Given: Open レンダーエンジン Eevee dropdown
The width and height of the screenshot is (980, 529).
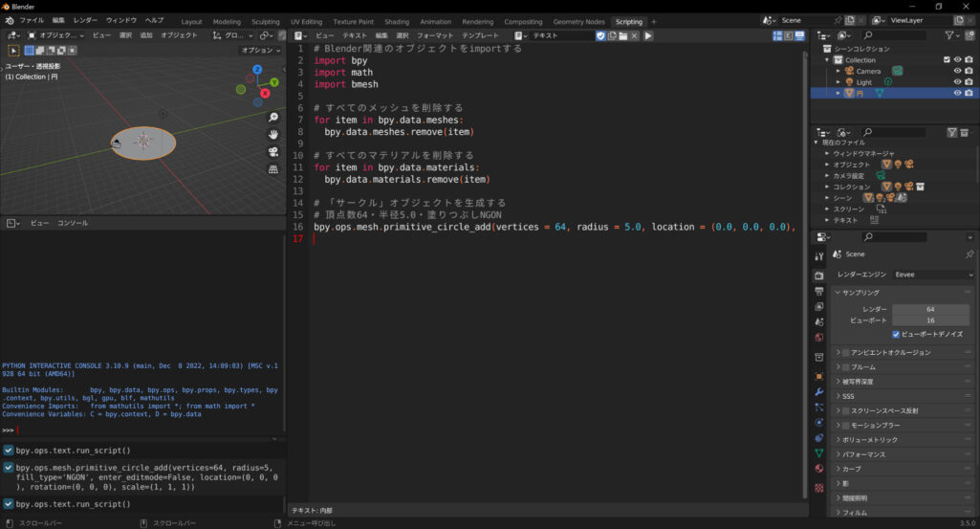Looking at the screenshot, I should (x=934, y=275).
